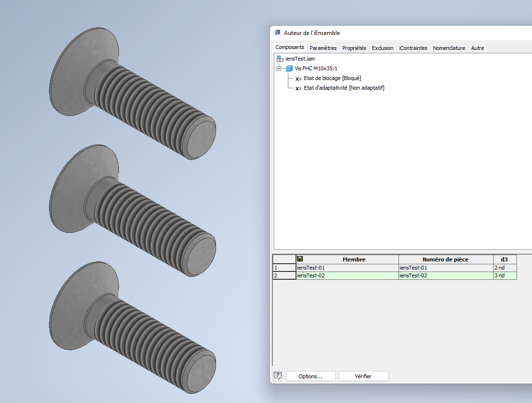Click the disk icon in the Membre column header
532x403 pixels.
click(x=299, y=259)
